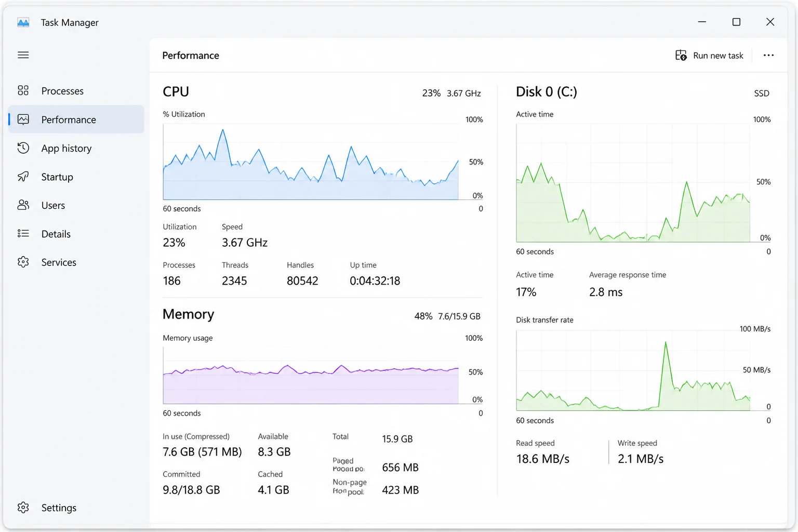Navigate to the Details page
Image resolution: width=798 pixels, height=532 pixels.
pyautogui.click(x=76, y=234)
